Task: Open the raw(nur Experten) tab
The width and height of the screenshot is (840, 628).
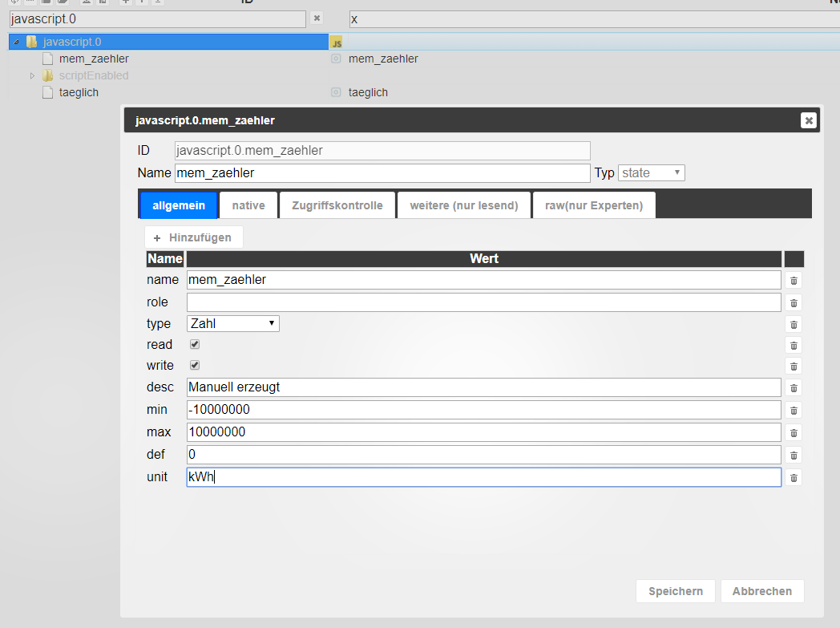Action: click(594, 205)
